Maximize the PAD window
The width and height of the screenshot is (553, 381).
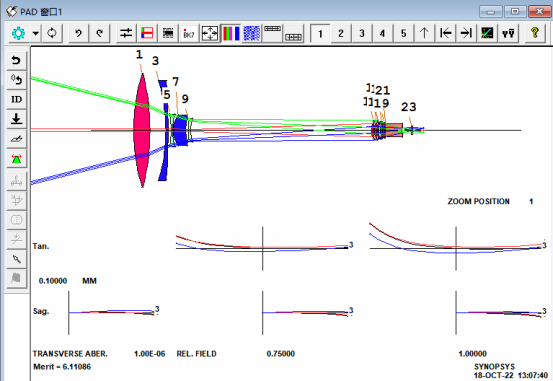click(x=515, y=12)
